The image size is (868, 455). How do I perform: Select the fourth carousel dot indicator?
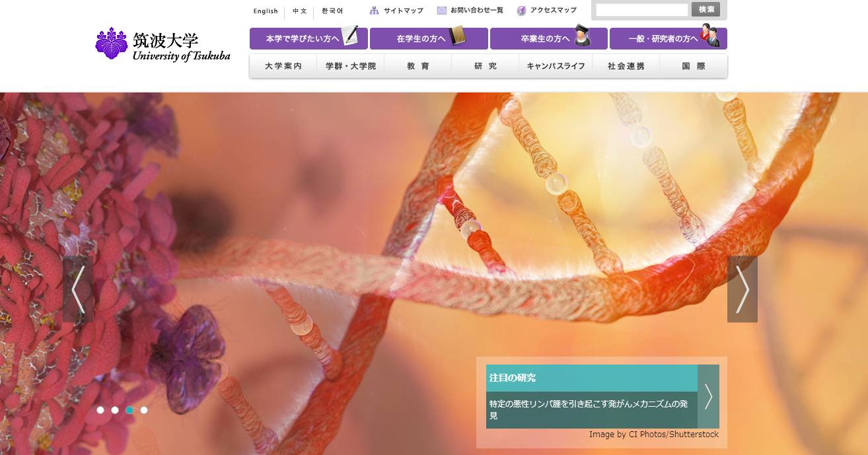[143, 409]
